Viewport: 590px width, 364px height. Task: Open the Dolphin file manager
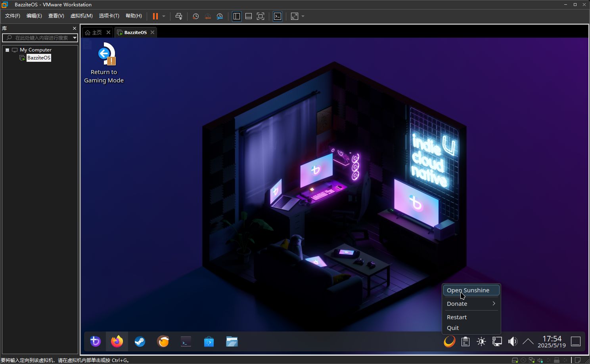pyautogui.click(x=232, y=341)
